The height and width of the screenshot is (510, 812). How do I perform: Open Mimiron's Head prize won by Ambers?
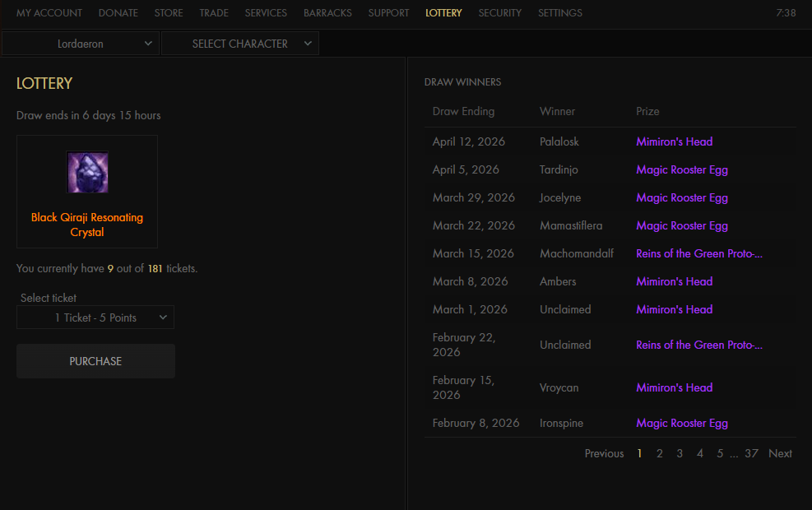[x=675, y=281]
